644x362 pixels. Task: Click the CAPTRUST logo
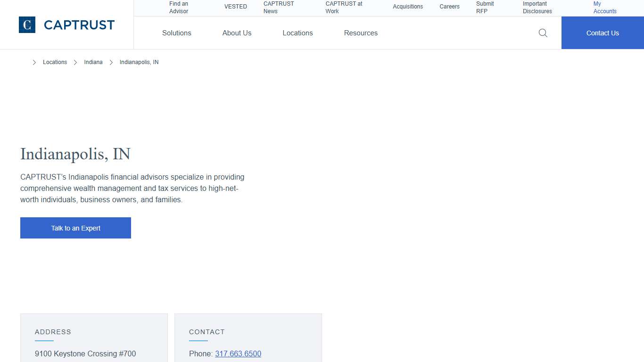[66, 25]
